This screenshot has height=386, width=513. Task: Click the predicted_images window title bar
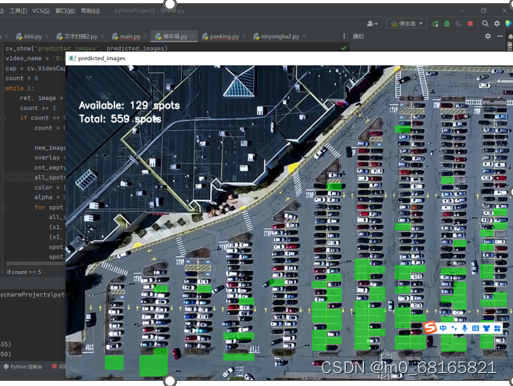point(289,58)
